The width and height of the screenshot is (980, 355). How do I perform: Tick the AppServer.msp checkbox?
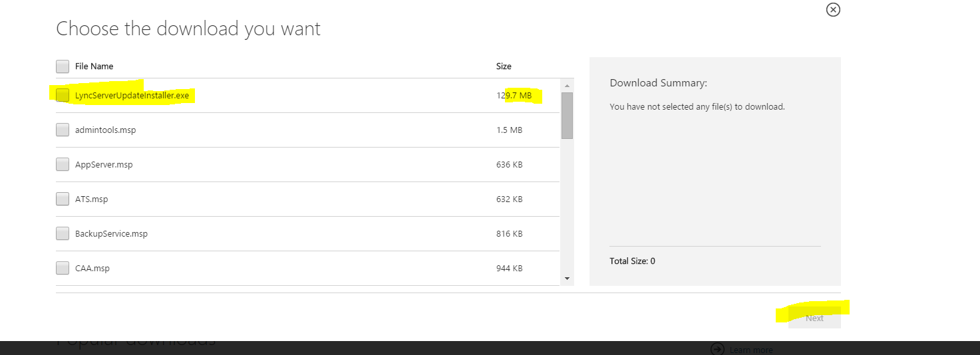(x=63, y=164)
